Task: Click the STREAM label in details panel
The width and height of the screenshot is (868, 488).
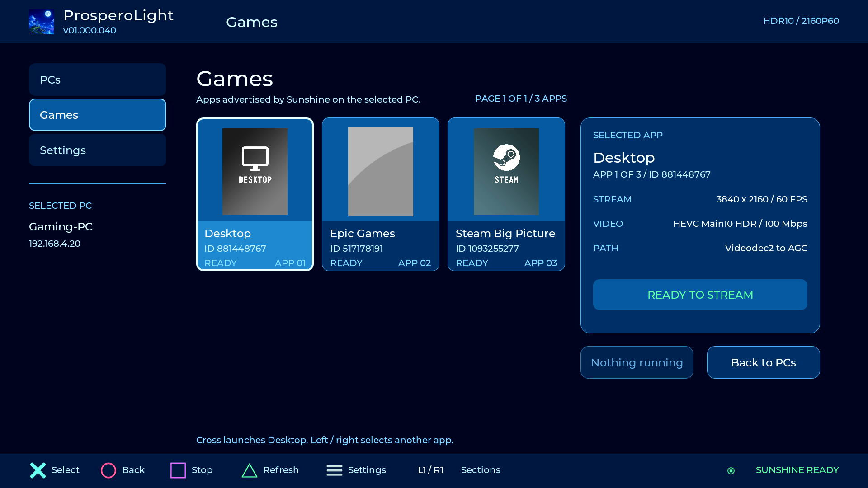Action: pos(613,199)
